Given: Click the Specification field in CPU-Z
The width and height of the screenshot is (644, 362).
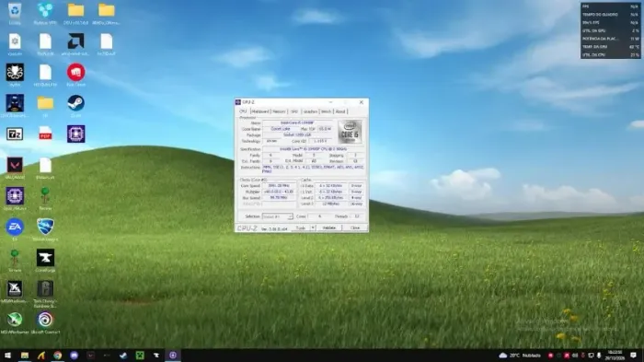Looking at the screenshot, I should [x=313, y=149].
